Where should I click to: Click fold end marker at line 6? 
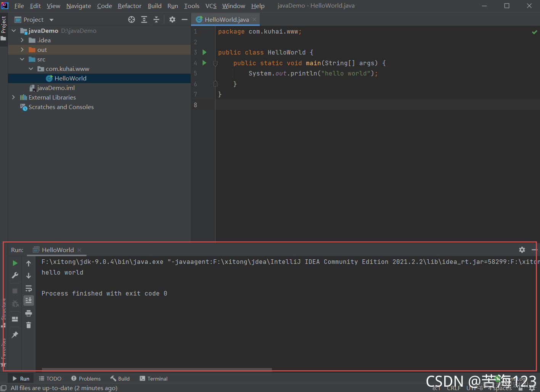[x=215, y=84]
